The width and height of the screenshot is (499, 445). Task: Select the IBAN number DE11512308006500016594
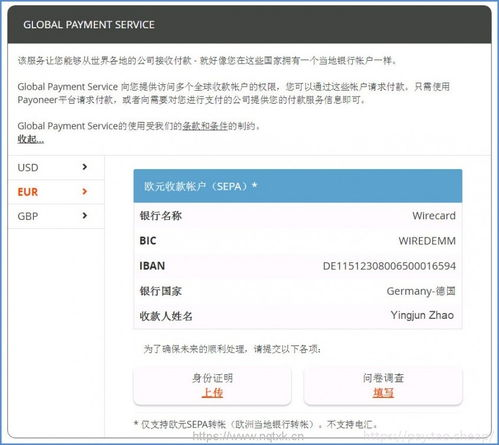389,266
